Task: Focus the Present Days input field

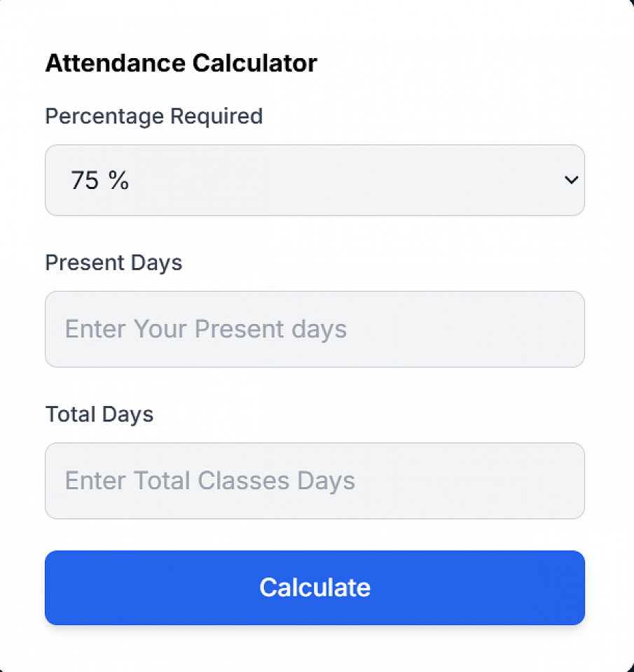Action: click(x=315, y=329)
